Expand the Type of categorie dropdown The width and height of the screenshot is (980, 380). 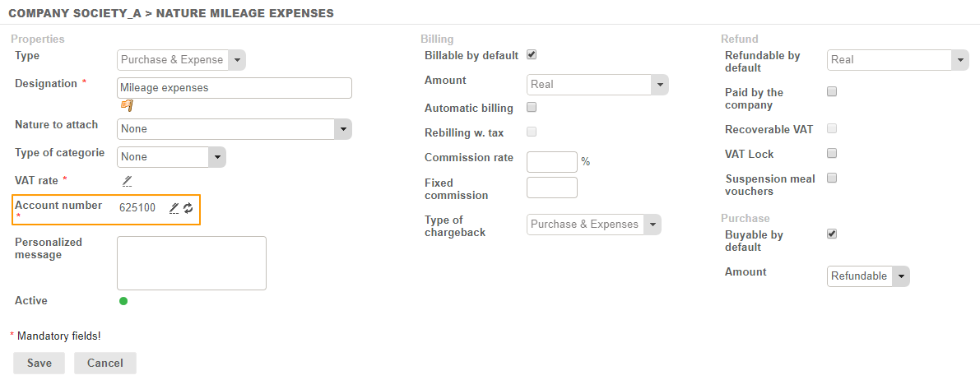pyautogui.click(x=172, y=157)
